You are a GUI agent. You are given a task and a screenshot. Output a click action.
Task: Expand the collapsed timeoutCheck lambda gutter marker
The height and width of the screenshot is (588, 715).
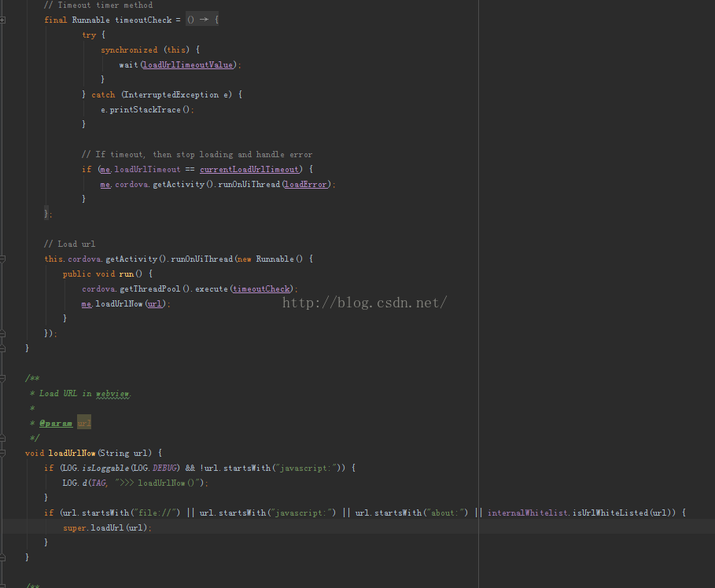(x=3, y=20)
